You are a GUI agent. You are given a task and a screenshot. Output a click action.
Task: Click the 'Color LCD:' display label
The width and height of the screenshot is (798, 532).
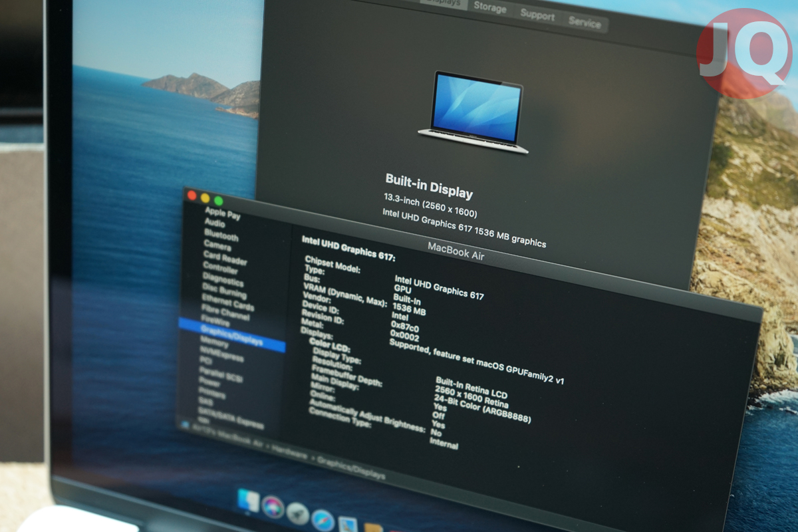click(330, 345)
